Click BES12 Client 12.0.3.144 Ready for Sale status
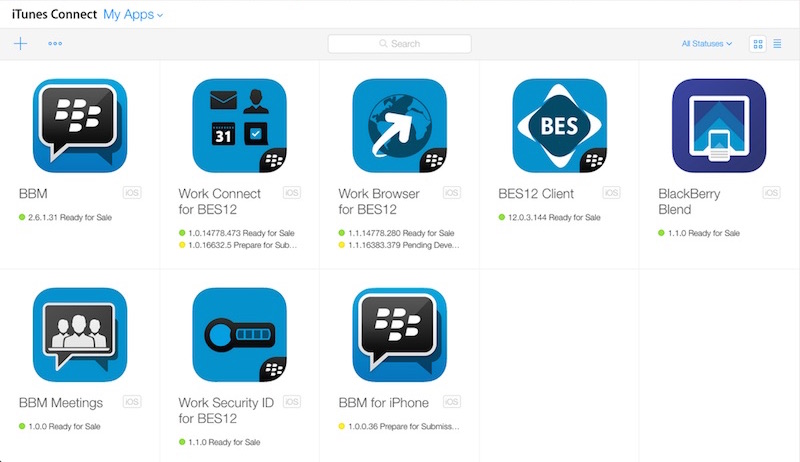800x462 pixels. [x=549, y=217]
